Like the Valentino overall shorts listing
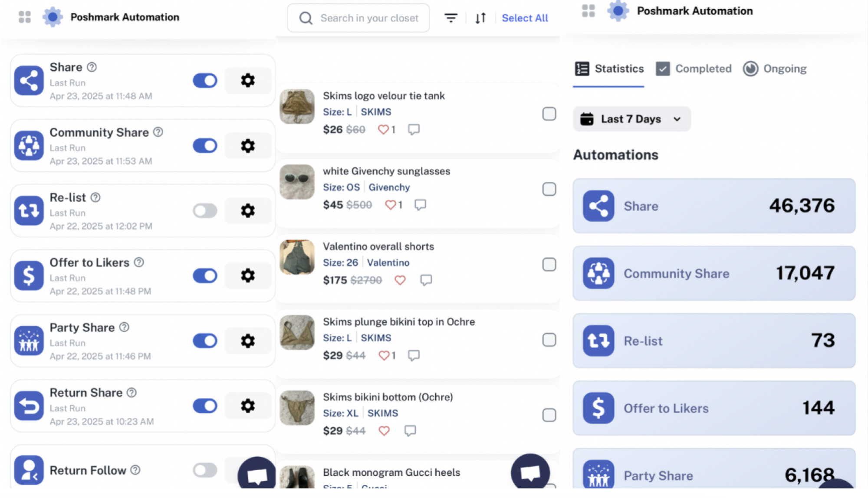This screenshot has width=868, height=498. tap(400, 280)
